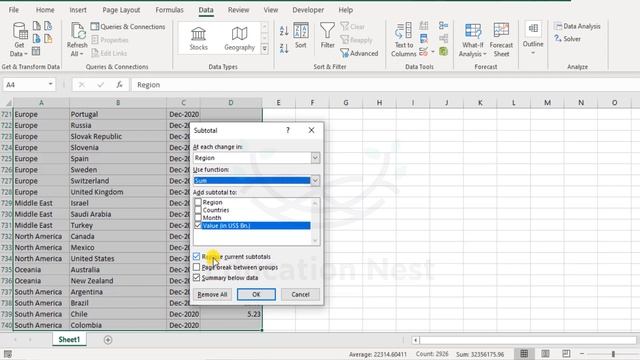This screenshot has height=360, width=640.
Task: Check Countries in Add subtotal list
Action: (x=198, y=210)
